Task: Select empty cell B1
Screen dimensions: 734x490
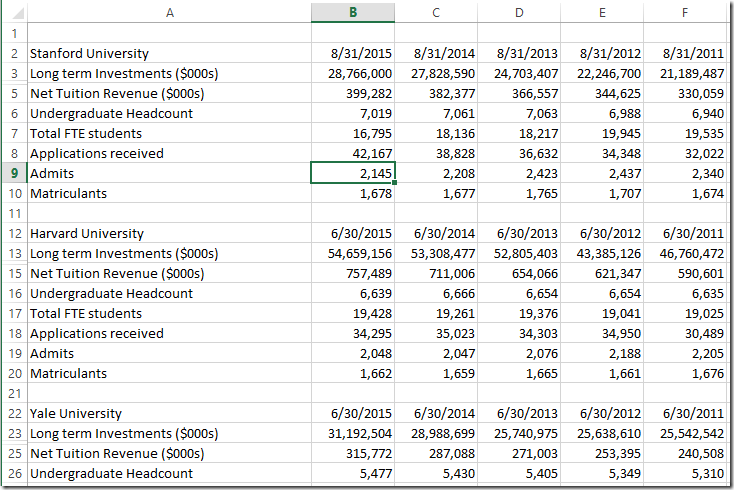Action: 353,33
